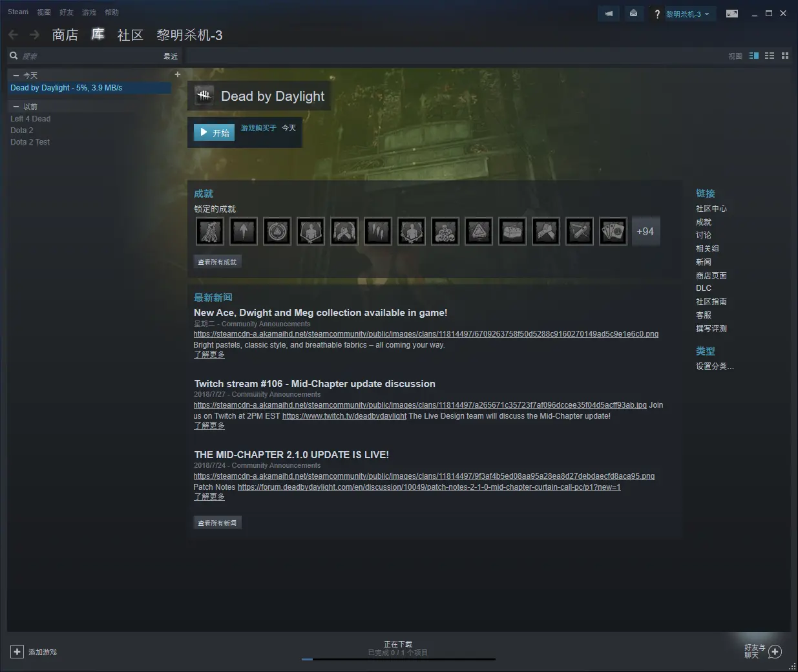
Task: Click the Dead by Daylight game logo icon
Action: pyautogui.click(x=204, y=96)
